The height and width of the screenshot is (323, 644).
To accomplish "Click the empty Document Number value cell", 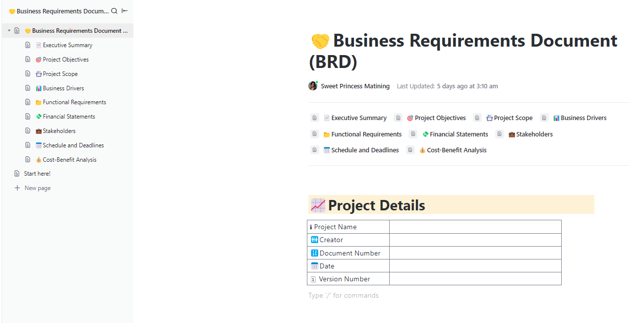I will (475, 253).
